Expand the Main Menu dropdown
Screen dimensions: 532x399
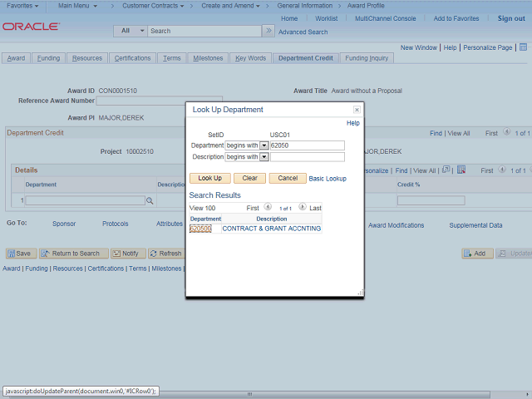pos(77,6)
